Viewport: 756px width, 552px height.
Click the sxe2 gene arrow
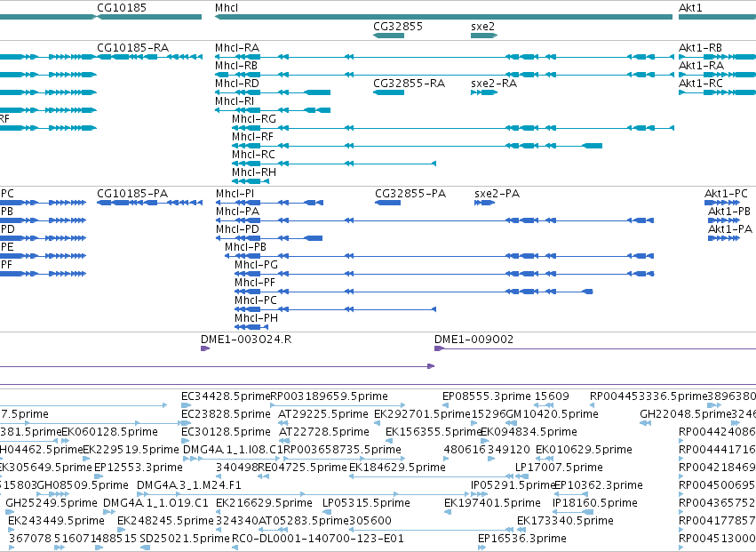pos(484,36)
